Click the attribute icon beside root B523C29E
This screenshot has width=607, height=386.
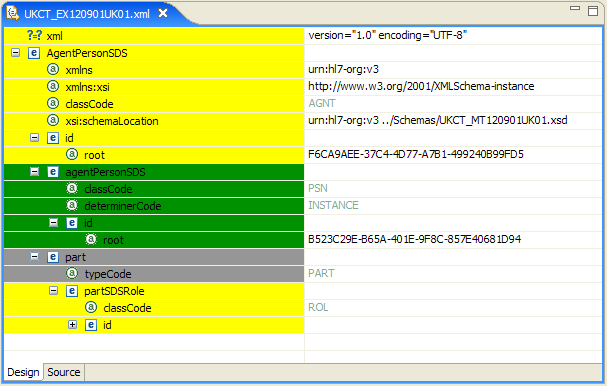[91, 240]
